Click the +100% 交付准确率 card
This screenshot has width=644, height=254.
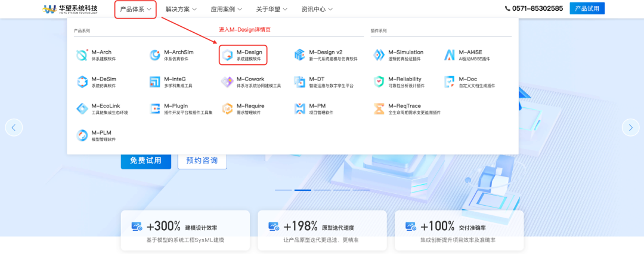point(459,231)
